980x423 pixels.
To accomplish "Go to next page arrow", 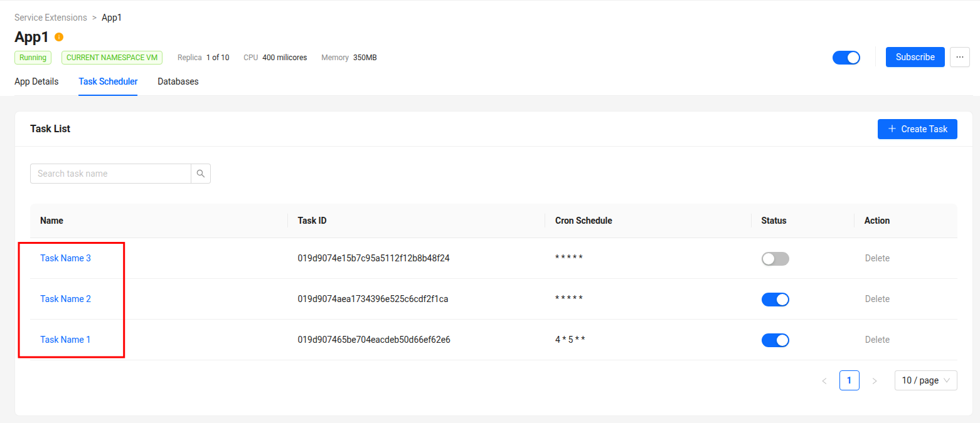I will tap(875, 380).
